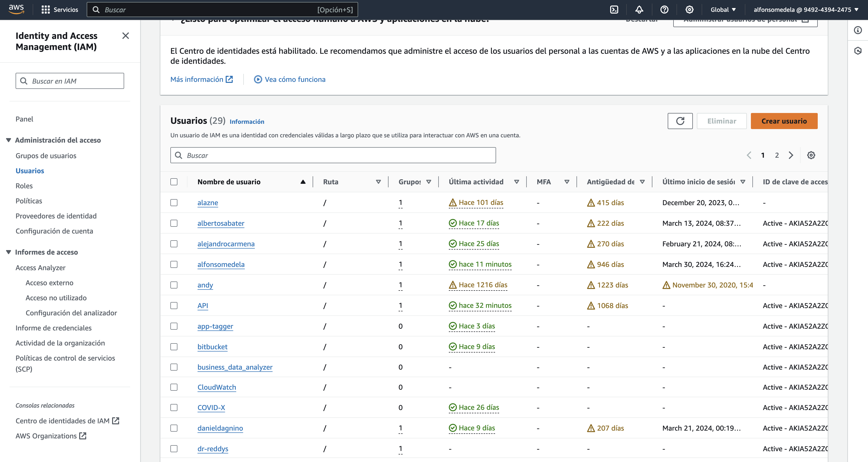Click the external icon on Centro de identidades de IAM
The image size is (868, 462).
(116, 421)
